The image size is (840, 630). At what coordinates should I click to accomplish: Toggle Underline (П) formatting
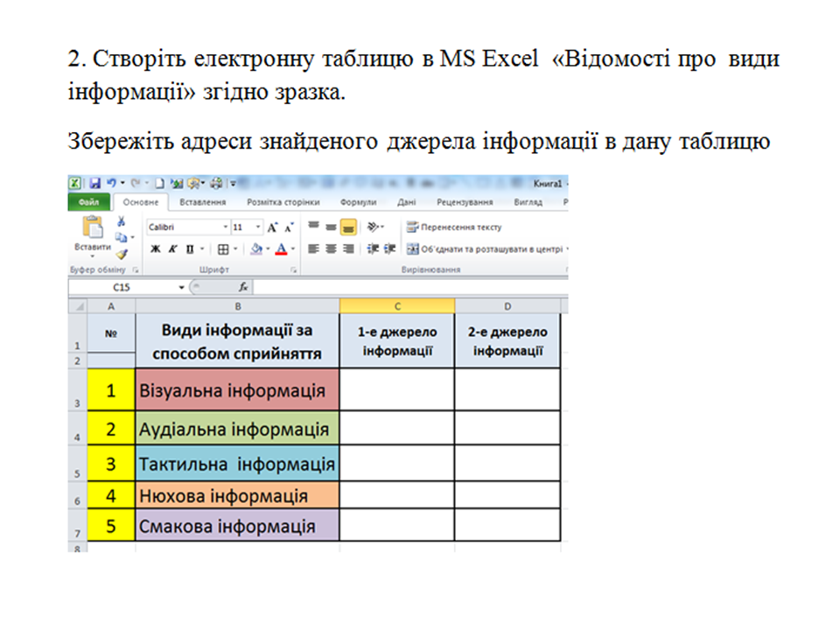click(x=190, y=249)
